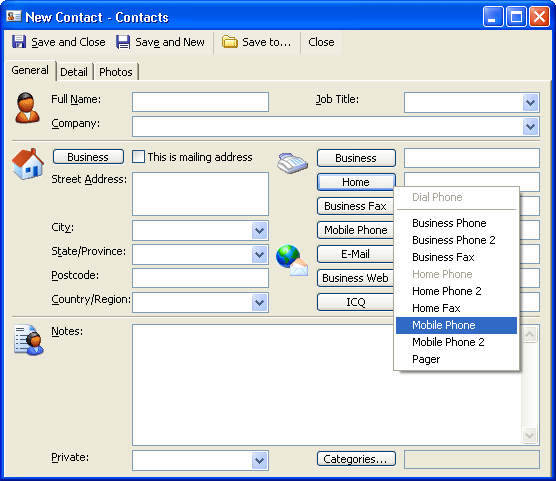Click the Save and New disk icon
The width and height of the screenshot is (556, 481).
(123, 42)
